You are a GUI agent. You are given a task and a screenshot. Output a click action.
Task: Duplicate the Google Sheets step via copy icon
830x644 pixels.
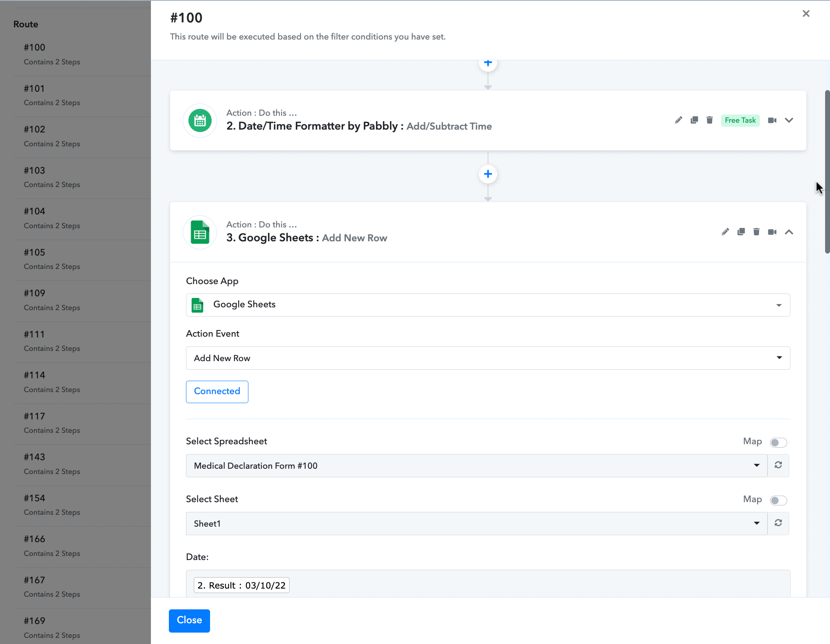(x=741, y=232)
